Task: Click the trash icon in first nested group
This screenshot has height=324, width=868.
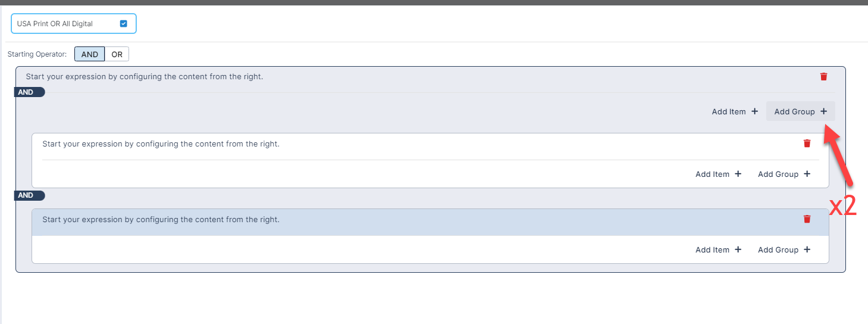Action: pos(807,144)
